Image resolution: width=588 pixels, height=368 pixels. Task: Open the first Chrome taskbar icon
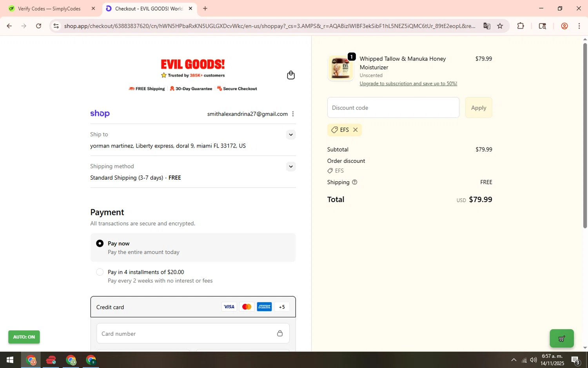click(31, 360)
